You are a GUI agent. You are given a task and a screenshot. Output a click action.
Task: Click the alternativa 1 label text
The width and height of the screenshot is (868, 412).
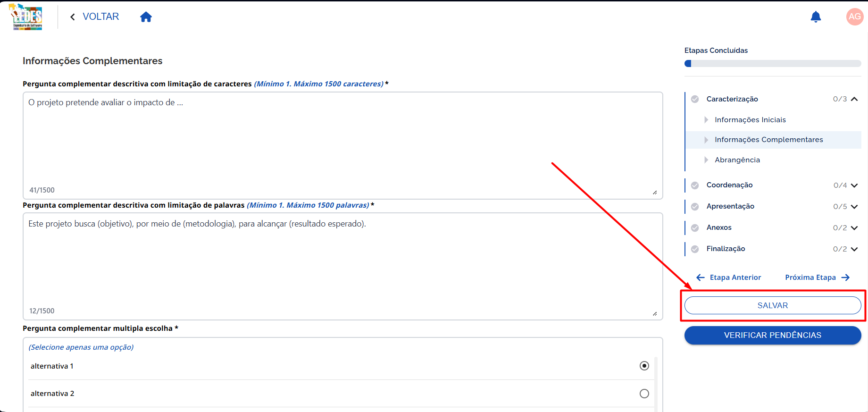[x=52, y=366]
